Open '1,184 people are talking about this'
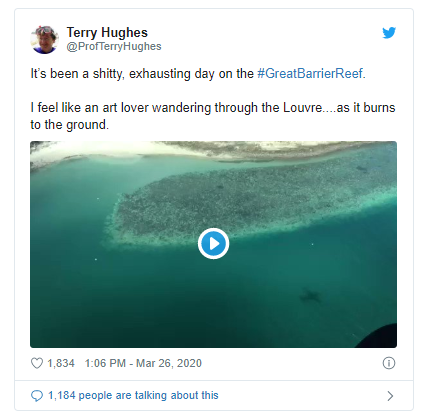This screenshot has width=423, height=413. pos(133,395)
